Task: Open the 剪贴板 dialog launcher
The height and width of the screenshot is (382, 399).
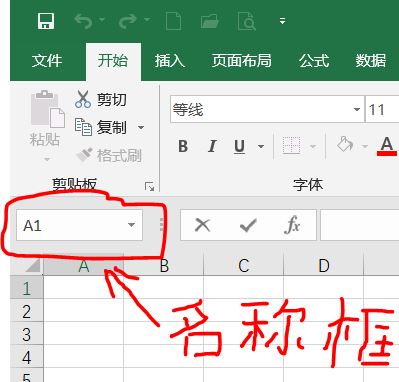Action: tap(149, 187)
